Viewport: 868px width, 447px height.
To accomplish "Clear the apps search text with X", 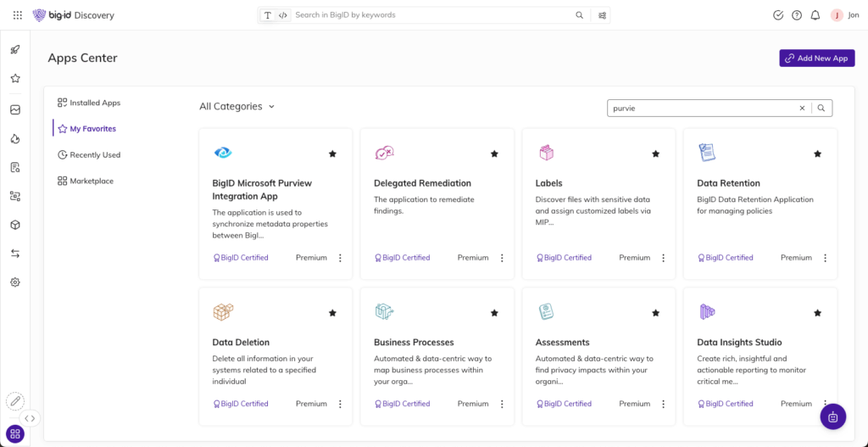I will [x=802, y=108].
